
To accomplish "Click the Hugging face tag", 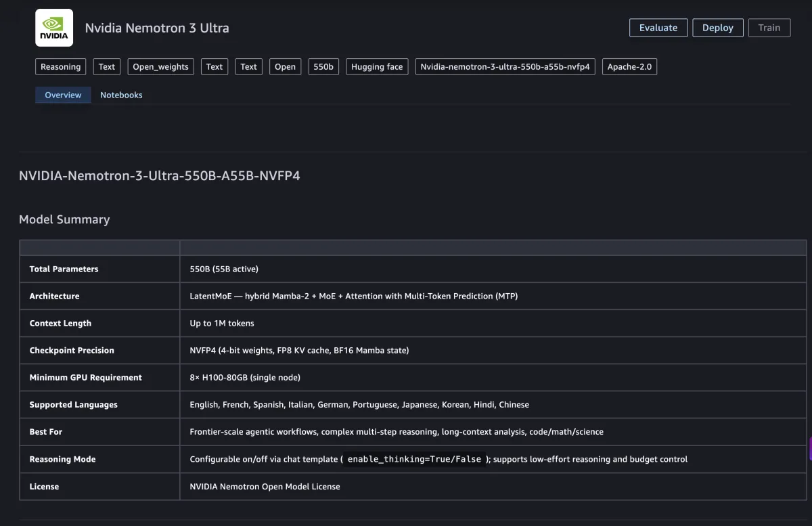I will 377,66.
